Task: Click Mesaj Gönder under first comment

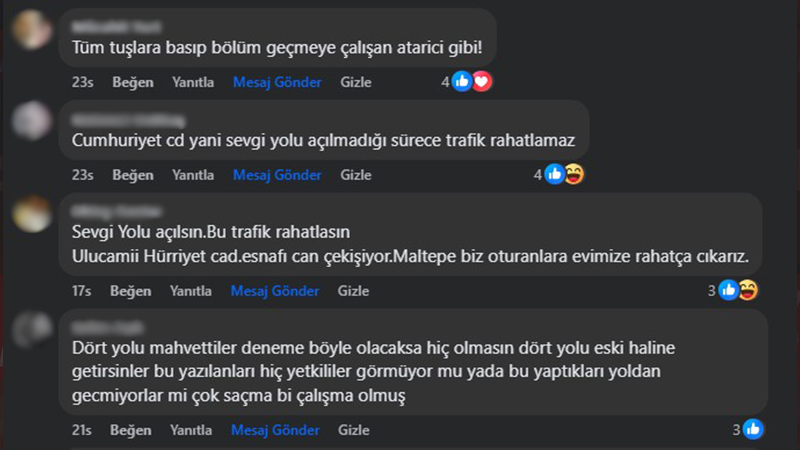Action: point(277,82)
